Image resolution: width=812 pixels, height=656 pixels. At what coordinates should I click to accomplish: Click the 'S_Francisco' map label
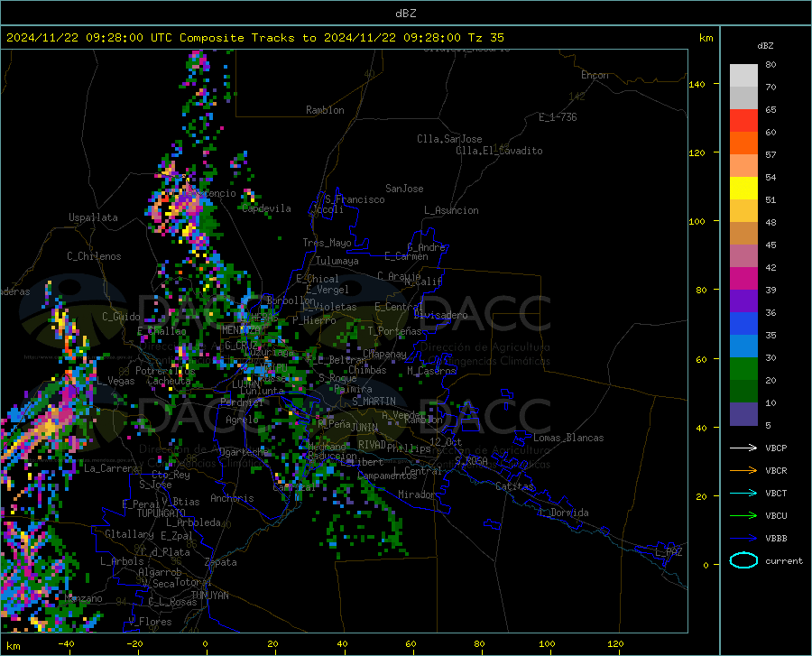[355, 199]
